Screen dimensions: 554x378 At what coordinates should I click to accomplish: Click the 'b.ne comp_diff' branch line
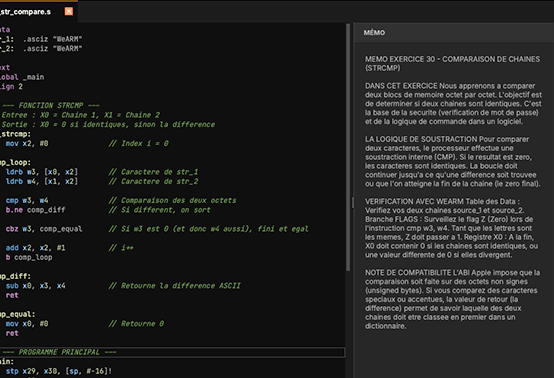click(35, 210)
